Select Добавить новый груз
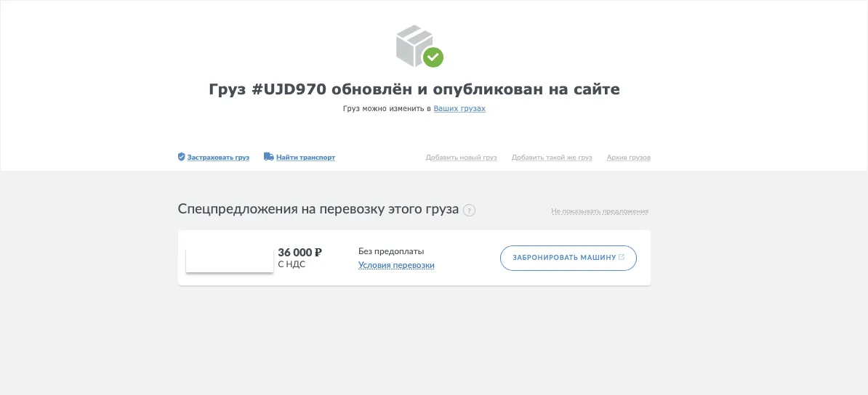Screen dimensions: 868x395 point(462,158)
